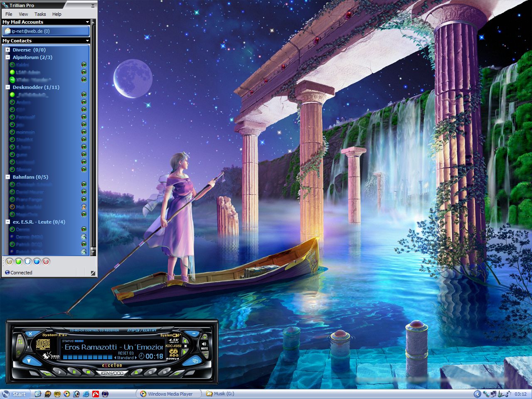Start playback on the Kenwood player
Viewport: 532px width, 399px height.
(x=59, y=372)
